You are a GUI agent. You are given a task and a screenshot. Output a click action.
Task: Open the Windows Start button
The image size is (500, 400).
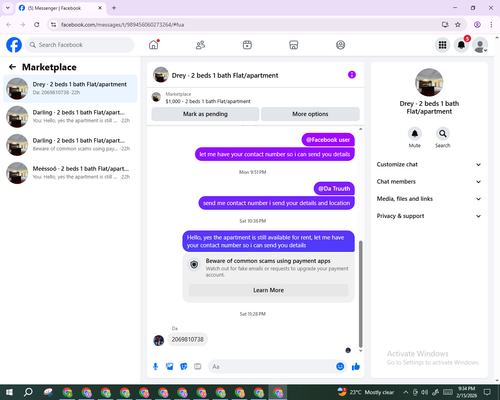(x=9, y=392)
